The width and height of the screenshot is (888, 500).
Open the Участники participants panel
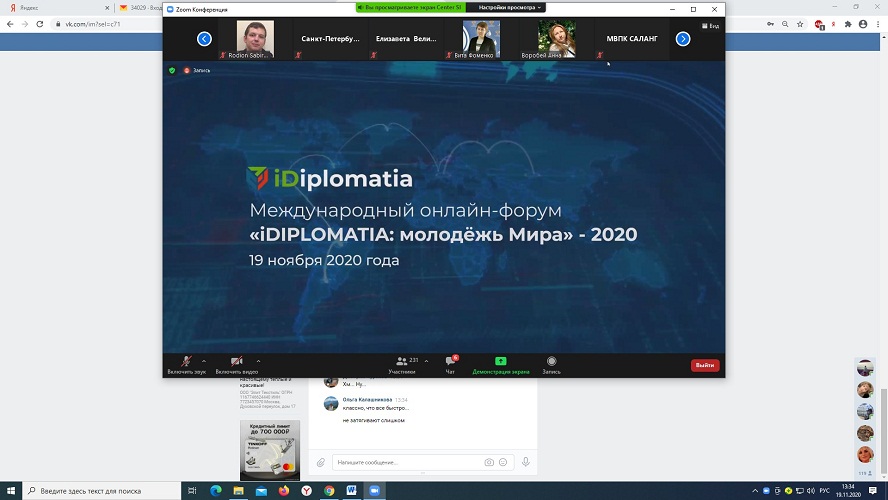402,363
